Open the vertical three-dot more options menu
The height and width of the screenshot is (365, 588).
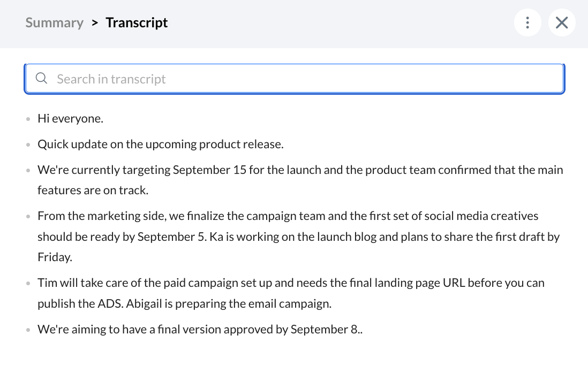click(x=527, y=22)
